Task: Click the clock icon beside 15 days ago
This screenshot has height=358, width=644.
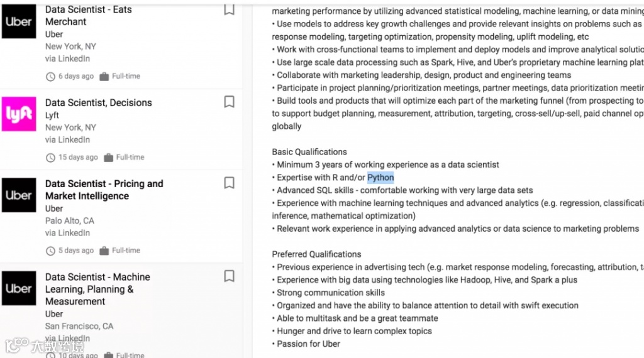Action: (x=50, y=158)
